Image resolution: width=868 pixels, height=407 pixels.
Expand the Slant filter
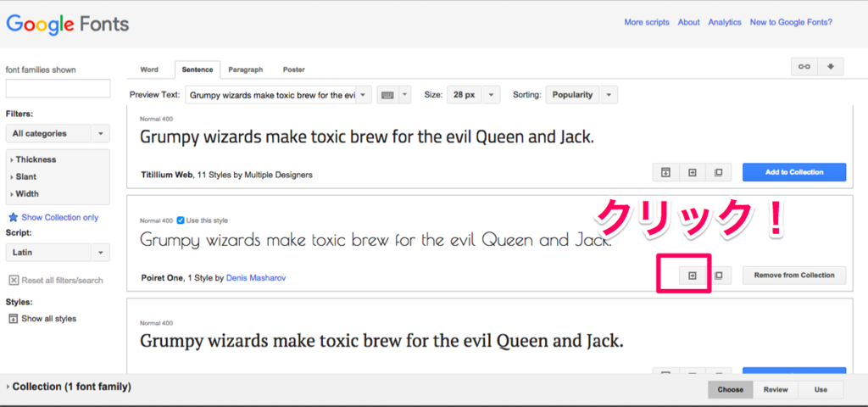coord(23,176)
